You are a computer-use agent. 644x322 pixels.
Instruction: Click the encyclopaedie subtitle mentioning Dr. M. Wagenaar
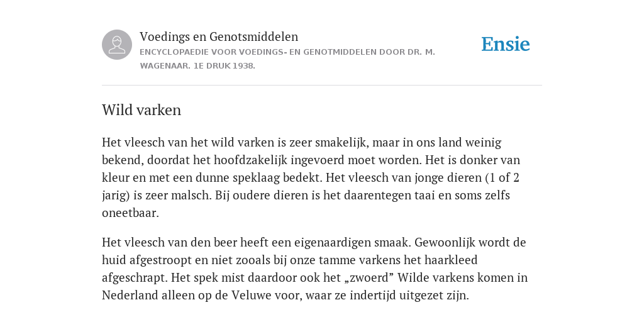(x=287, y=58)
